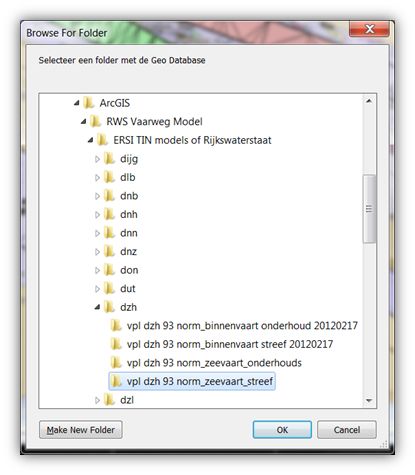Click the scrollbar down arrow
Screen dimensions: 415x475
click(369, 400)
